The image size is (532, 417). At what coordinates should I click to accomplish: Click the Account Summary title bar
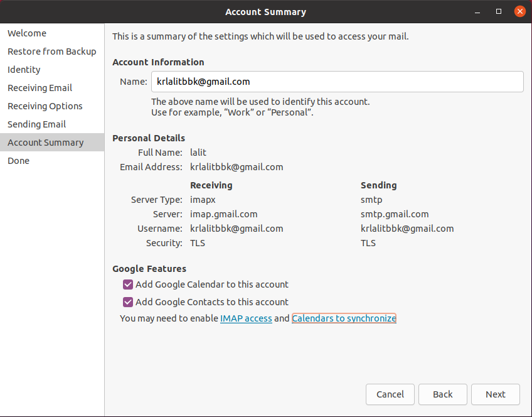[265, 11]
